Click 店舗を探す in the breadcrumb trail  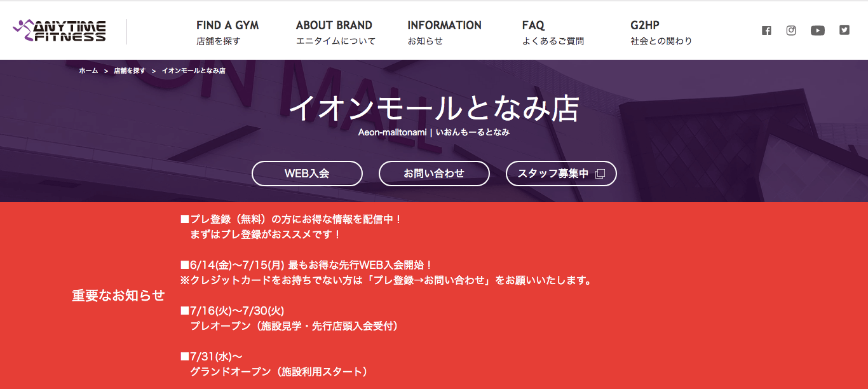tap(130, 71)
